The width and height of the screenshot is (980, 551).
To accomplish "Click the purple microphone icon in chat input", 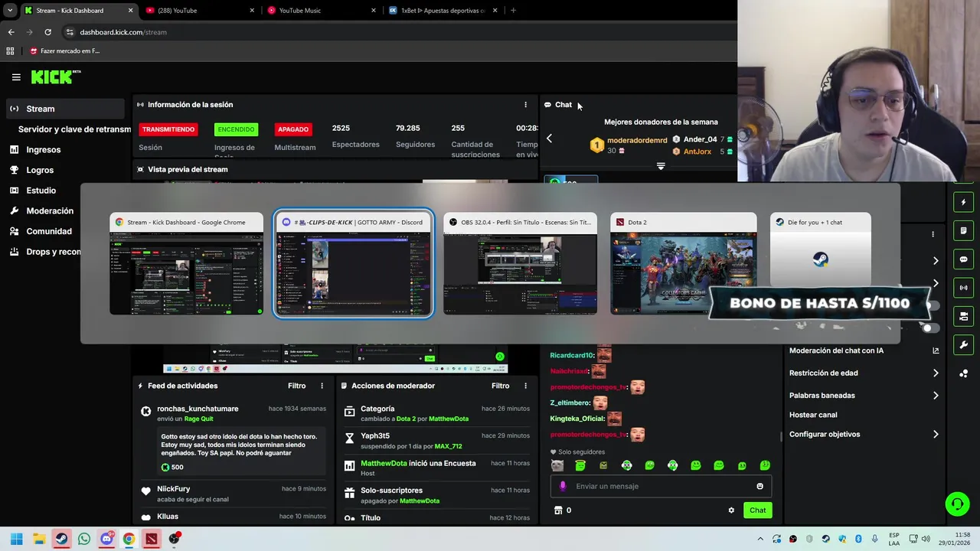I will pos(563,486).
